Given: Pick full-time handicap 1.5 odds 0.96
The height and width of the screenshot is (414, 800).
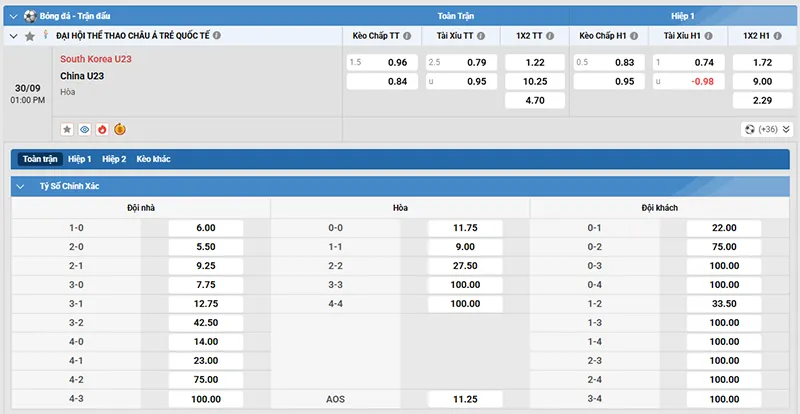Looking at the screenshot, I should click(x=382, y=63).
